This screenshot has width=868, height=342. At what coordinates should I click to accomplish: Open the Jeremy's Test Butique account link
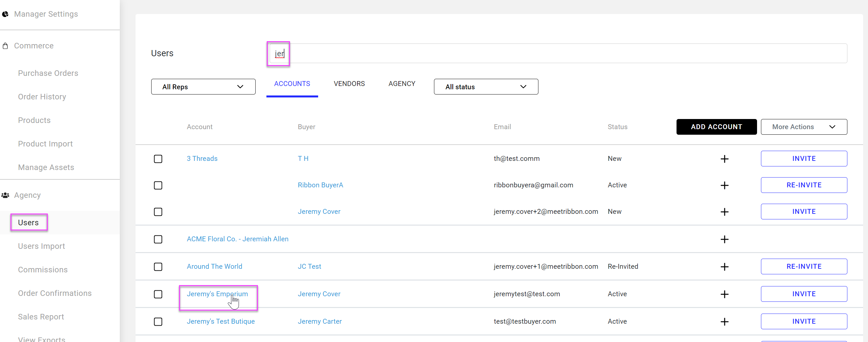tap(221, 321)
